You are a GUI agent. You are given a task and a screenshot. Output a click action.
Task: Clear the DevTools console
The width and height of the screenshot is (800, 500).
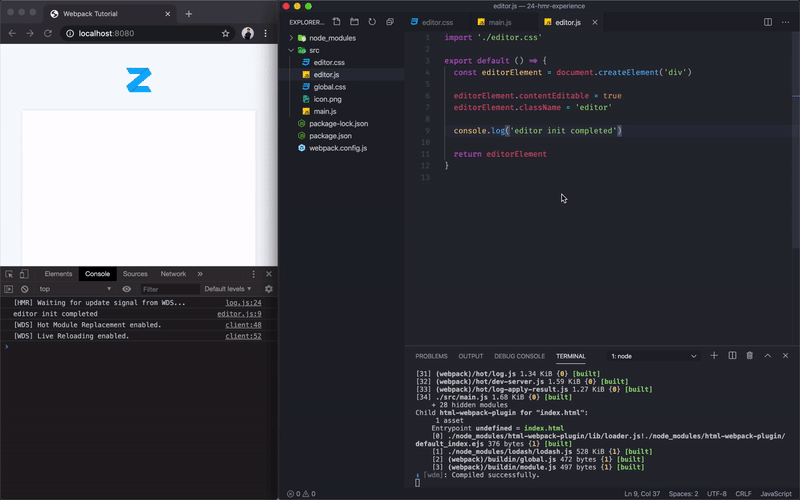pyautogui.click(x=24, y=289)
